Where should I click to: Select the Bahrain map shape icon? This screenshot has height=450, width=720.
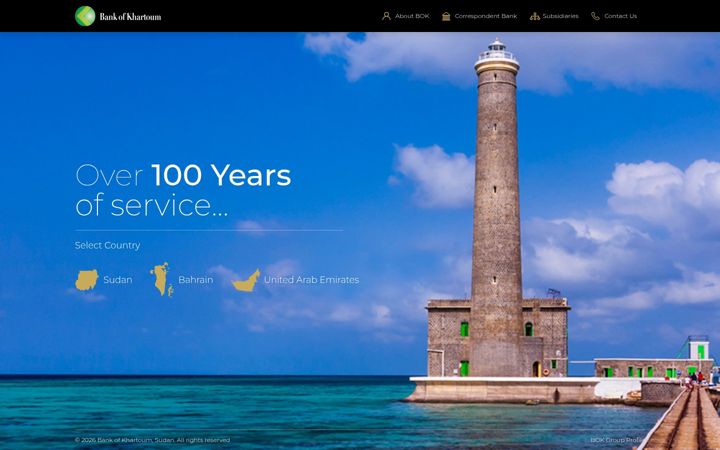[162, 279]
